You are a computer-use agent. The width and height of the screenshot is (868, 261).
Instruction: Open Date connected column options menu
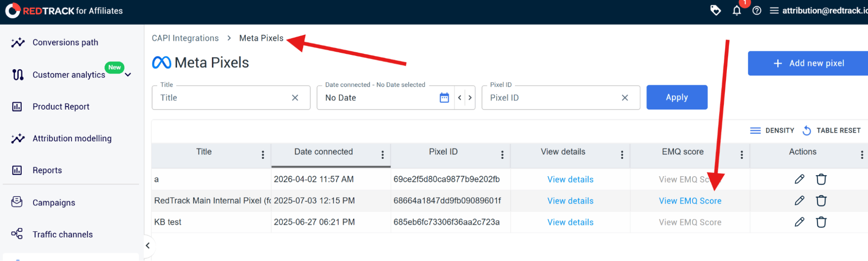click(383, 154)
